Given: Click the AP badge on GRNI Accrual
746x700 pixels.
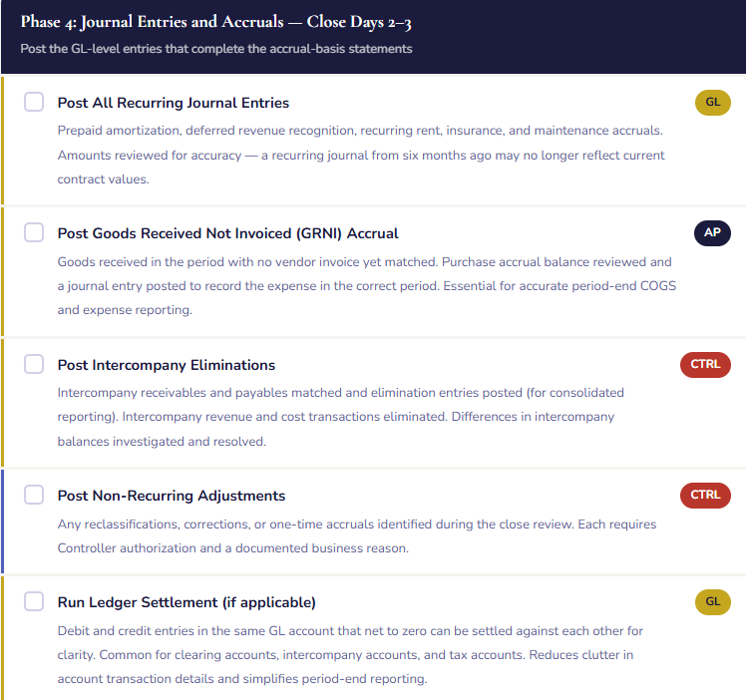Looking at the screenshot, I should [712, 233].
